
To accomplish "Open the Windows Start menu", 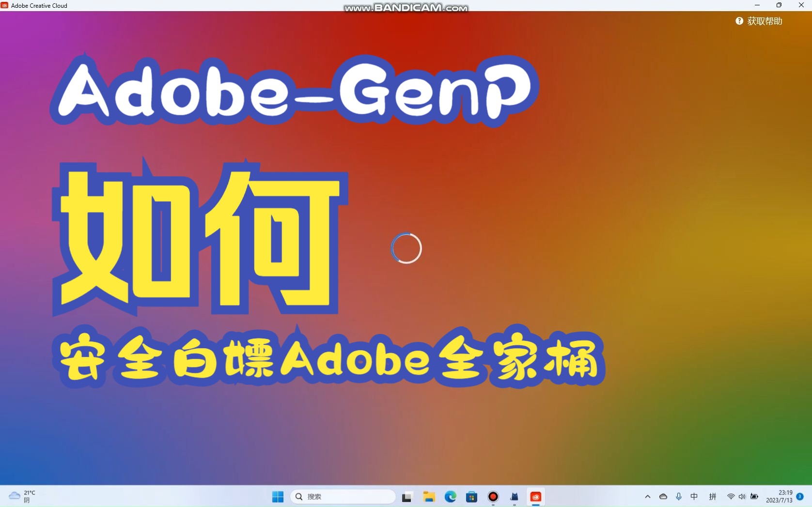I will pos(278,497).
